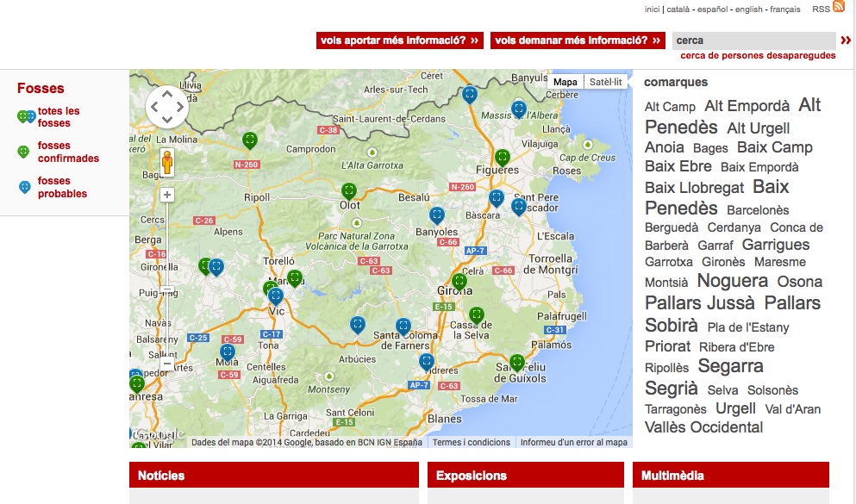Show totes les fosses

(x=59, y=116)
